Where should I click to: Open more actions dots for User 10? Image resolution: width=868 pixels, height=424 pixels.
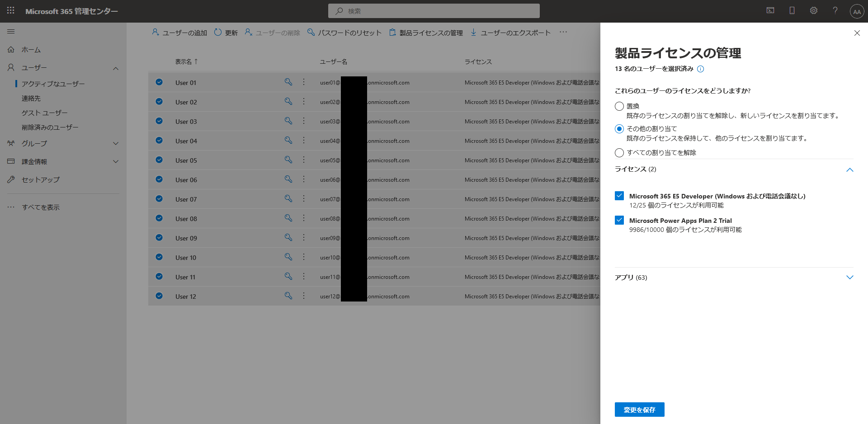pyautogui.click(x=304, y=257)
